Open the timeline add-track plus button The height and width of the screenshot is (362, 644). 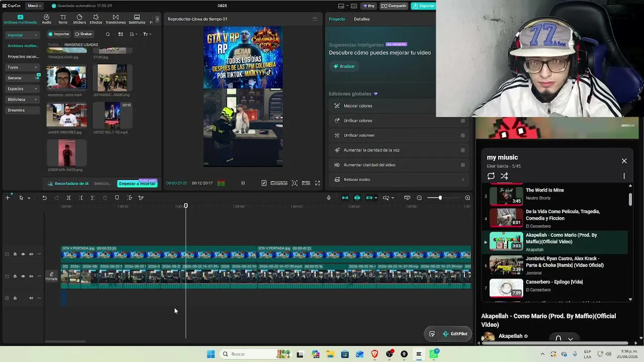tap(8, 198)
